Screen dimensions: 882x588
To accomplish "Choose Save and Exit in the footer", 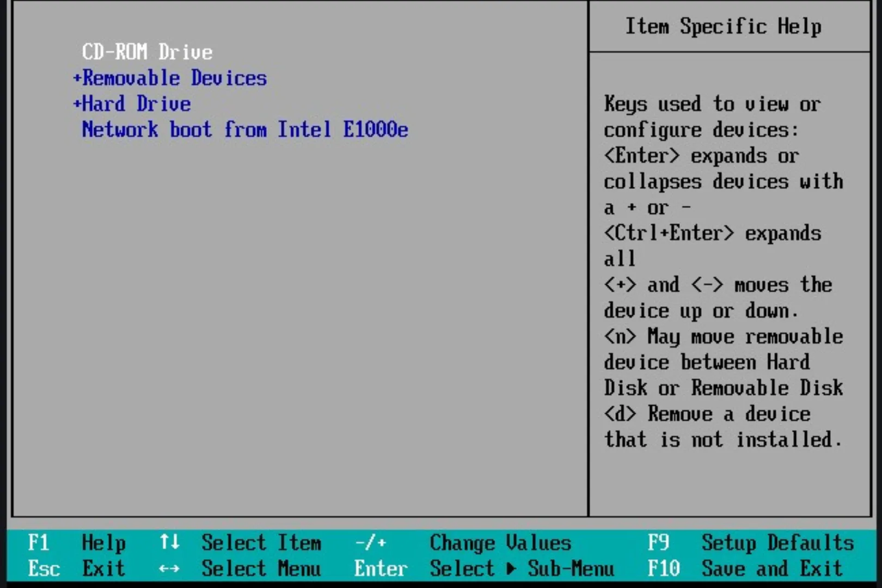I will (771, 569).
